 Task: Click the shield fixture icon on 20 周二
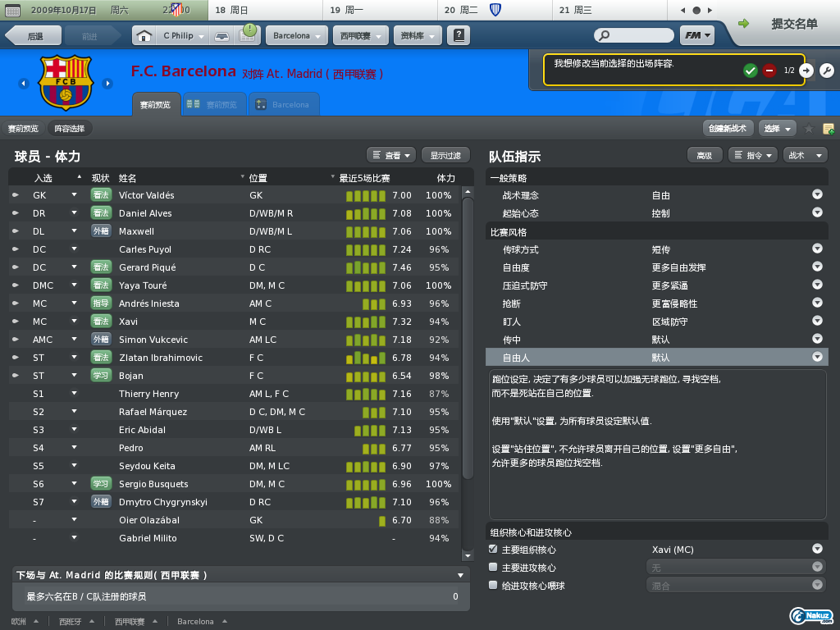pyautogui.click(x=495, y=10)
